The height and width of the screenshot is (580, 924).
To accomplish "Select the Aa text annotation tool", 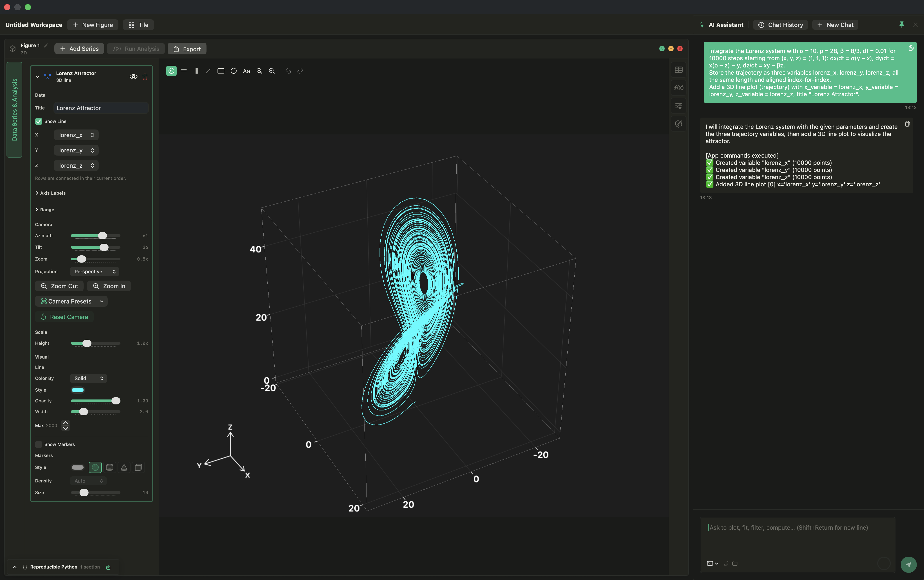I will point(246,71).
